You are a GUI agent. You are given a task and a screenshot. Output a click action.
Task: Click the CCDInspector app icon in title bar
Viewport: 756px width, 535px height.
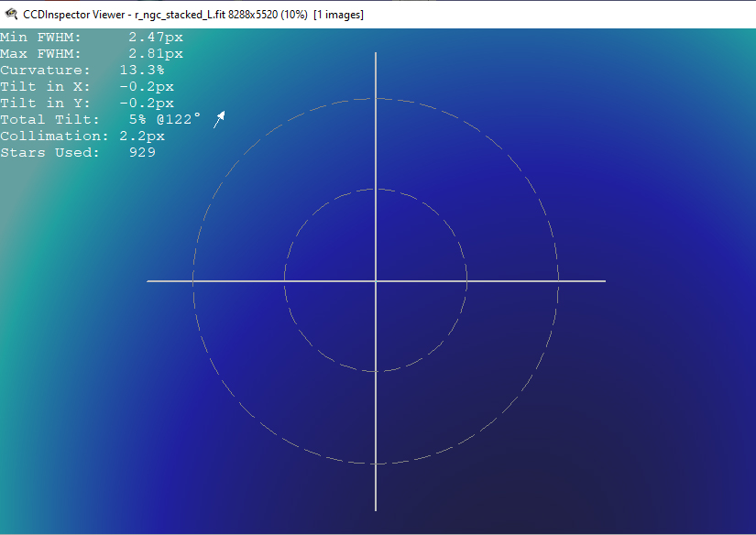point(11,14)
